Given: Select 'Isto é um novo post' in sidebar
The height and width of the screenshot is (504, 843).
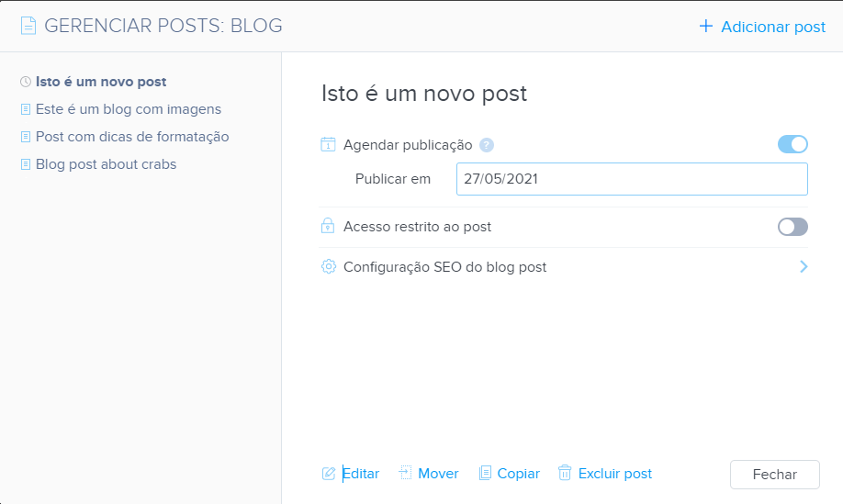Looking at the screenshot, I should click(101, 82).
